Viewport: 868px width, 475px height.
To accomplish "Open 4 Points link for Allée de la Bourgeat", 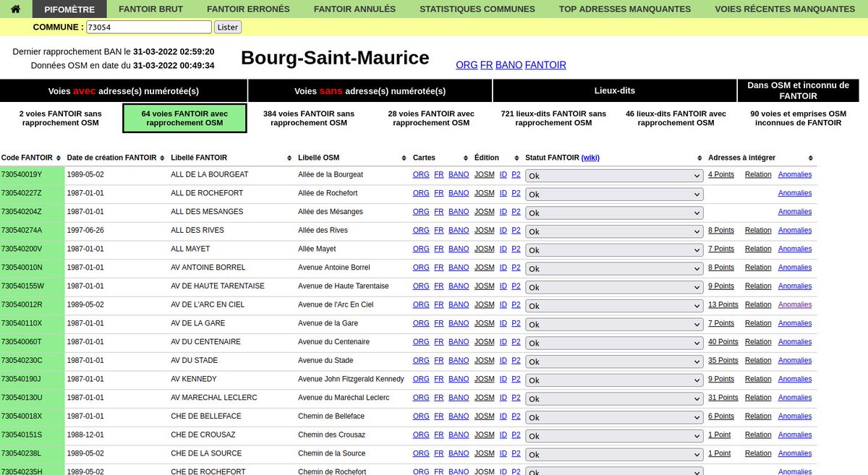I will (721, 174).
